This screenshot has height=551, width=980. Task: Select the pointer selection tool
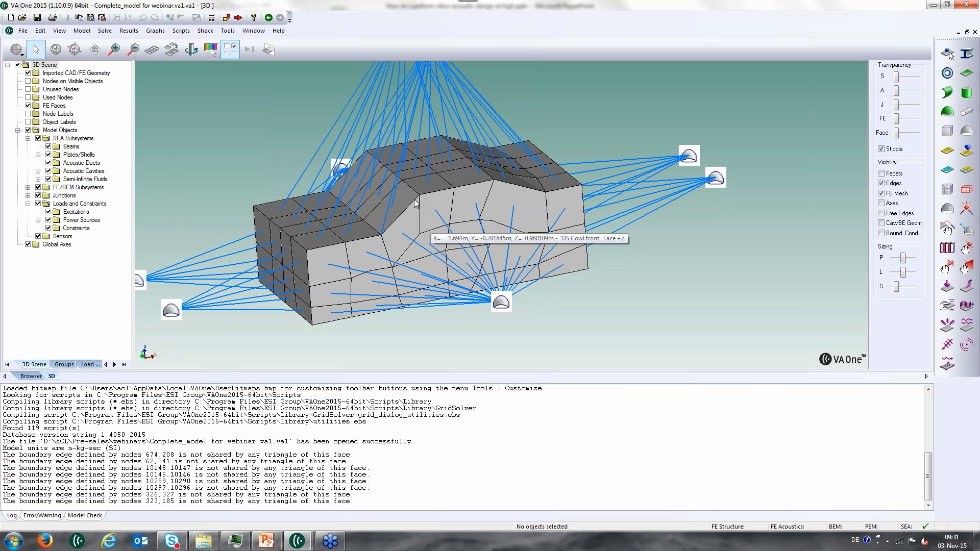pyautogui.click(x=36, y=49)
